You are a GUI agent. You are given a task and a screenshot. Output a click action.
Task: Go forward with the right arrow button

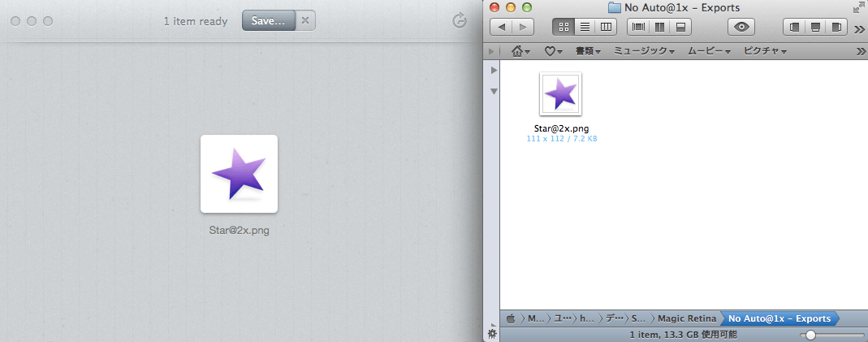click(x=523, y=27)
